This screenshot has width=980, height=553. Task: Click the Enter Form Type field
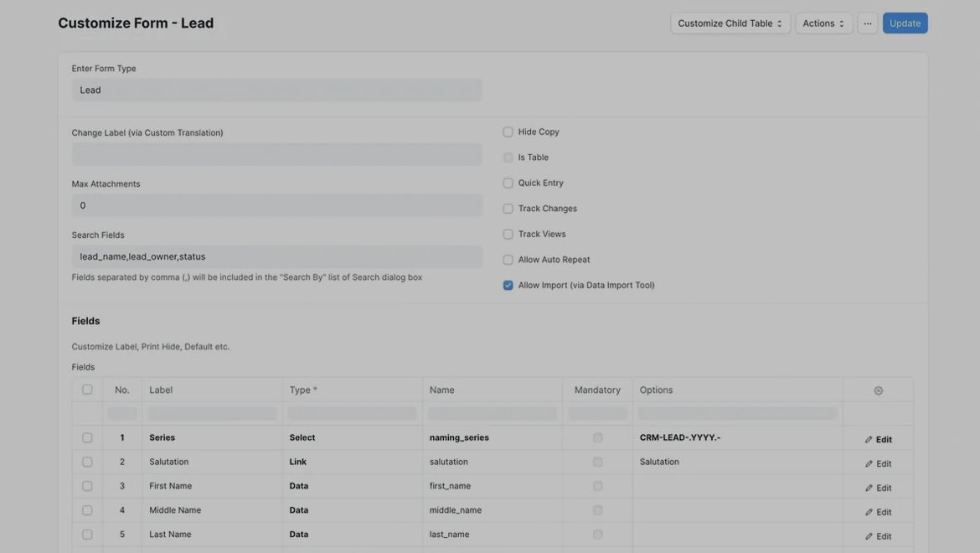pyautogui.click(x=276, y=90)
